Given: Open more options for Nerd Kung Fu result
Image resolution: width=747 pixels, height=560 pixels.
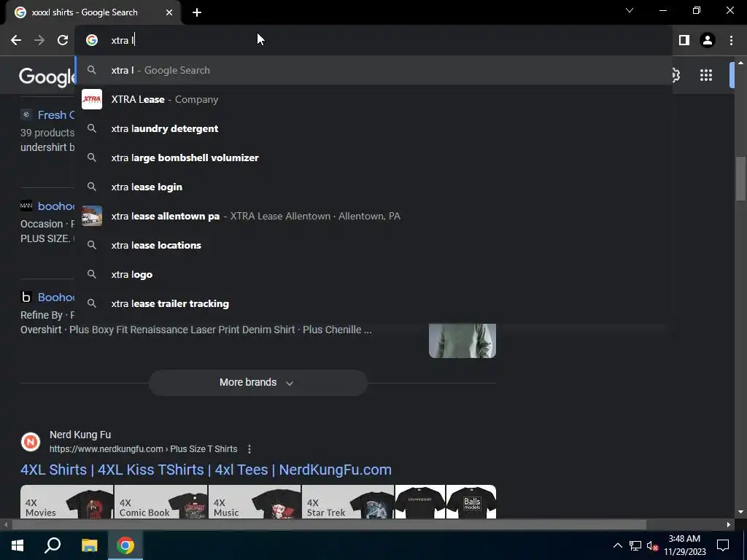Looking at the screenshot, I should pyautogui.click(x=249, y=449).
